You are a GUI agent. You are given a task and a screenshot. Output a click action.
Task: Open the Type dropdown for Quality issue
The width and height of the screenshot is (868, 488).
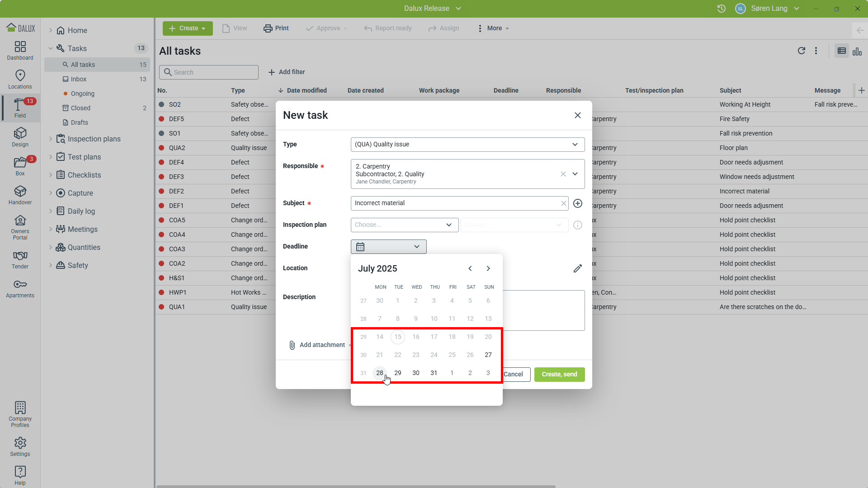(x=467, y=145)
